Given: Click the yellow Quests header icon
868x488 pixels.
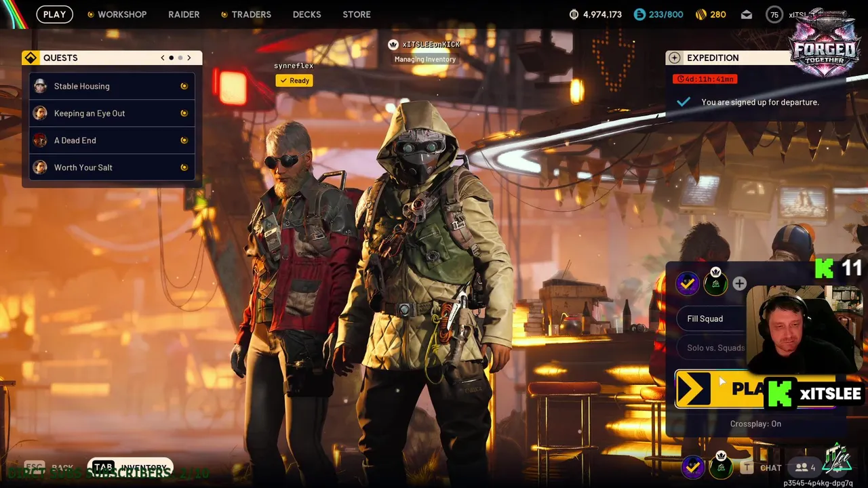Looking at the screenshot, I should [31, 58].
